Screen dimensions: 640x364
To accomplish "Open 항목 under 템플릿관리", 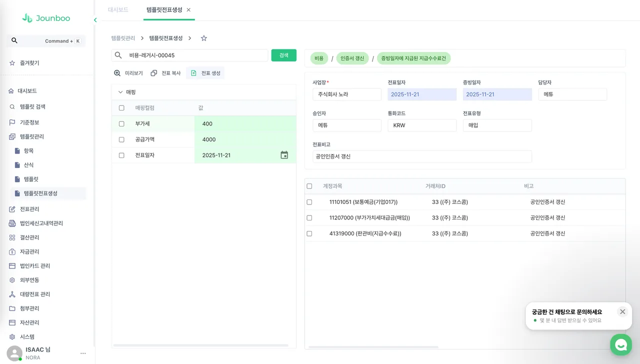I will click(x=28, y=151).
